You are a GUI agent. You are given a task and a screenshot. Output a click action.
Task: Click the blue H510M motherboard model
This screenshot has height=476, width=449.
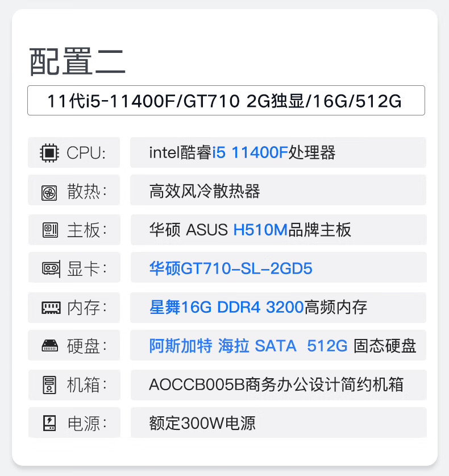point(260,230)
